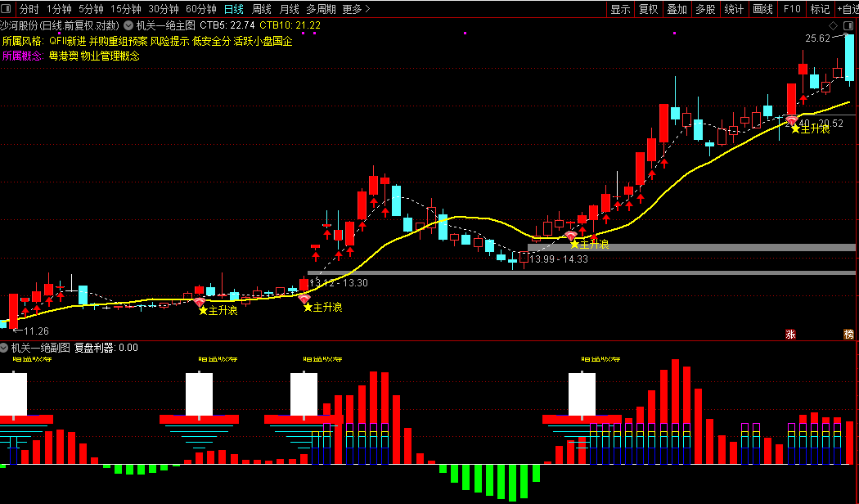Image resolution: width=859 pixels, height=504 pixels.
Task: Click the 复盘利器: 0.00 value
Action: pyautogui.click(x=106, y=348)
